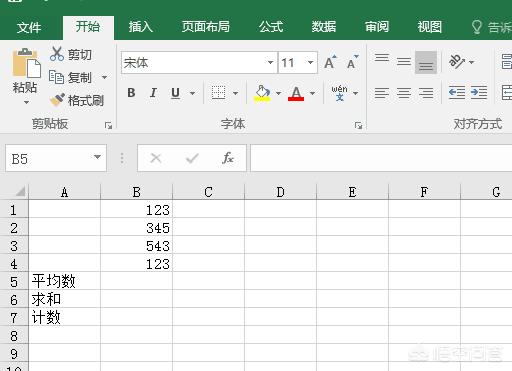Apply red font color
The height and width of the screenshot is (371, 512).
coord(296,93)
